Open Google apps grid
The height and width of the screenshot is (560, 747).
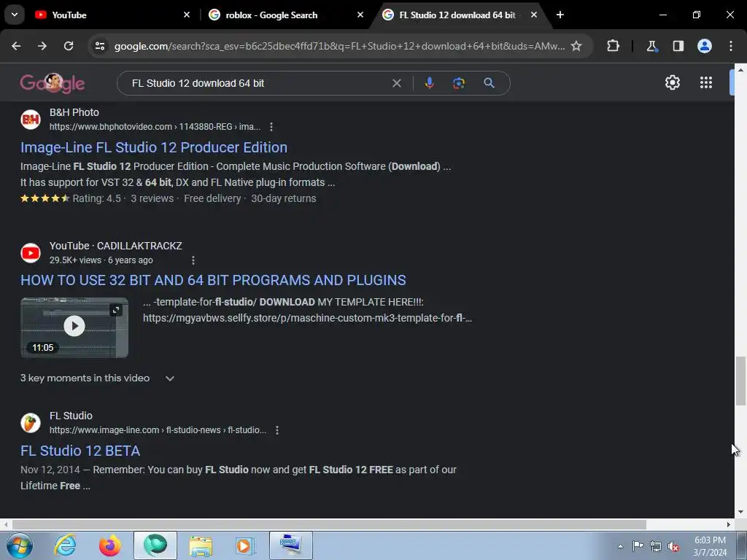coord(706,82)
